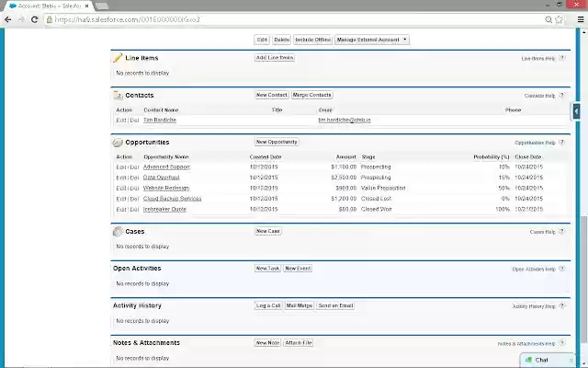Open the Line Items Help link

(538, 58)
